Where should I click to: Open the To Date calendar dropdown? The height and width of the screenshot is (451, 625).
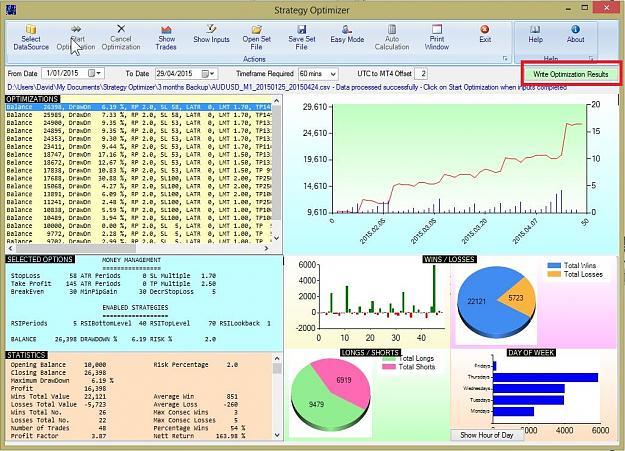pos(208,73)
